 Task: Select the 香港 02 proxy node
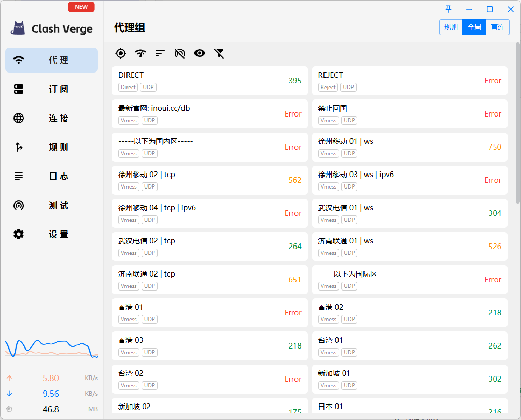coord(410,312)
